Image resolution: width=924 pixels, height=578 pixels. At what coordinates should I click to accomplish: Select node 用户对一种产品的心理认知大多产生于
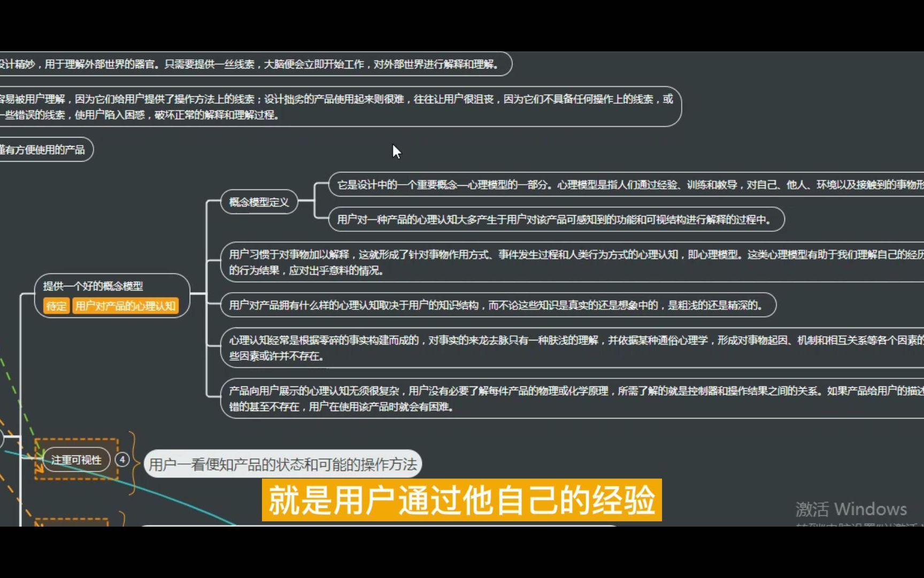(x=556, y=219)
